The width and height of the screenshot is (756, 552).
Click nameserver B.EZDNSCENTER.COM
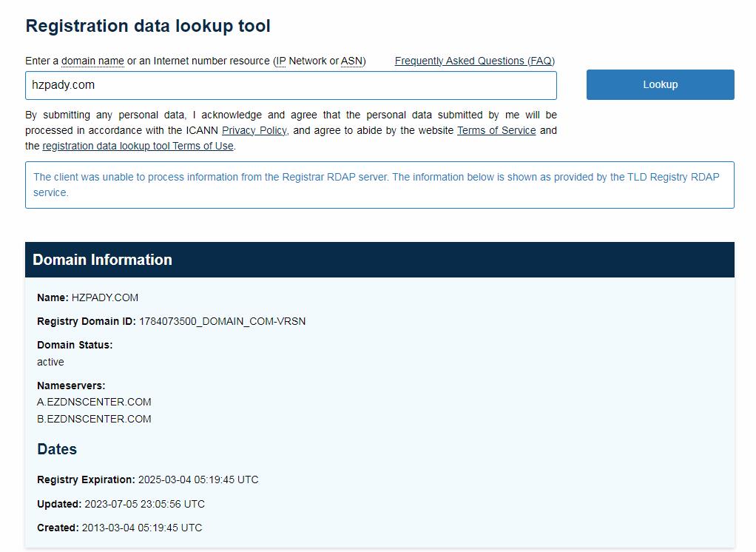tap(94, 419)
